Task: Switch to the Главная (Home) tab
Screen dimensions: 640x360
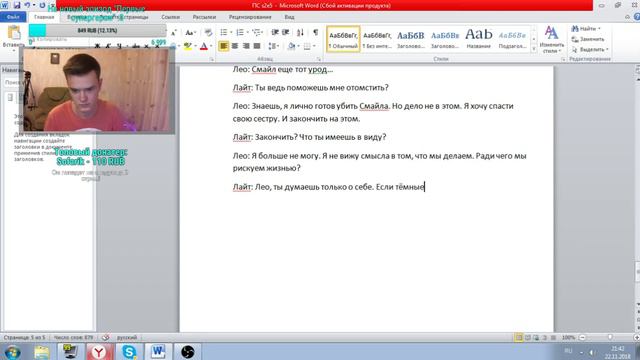Action: [x=44, y=17]
